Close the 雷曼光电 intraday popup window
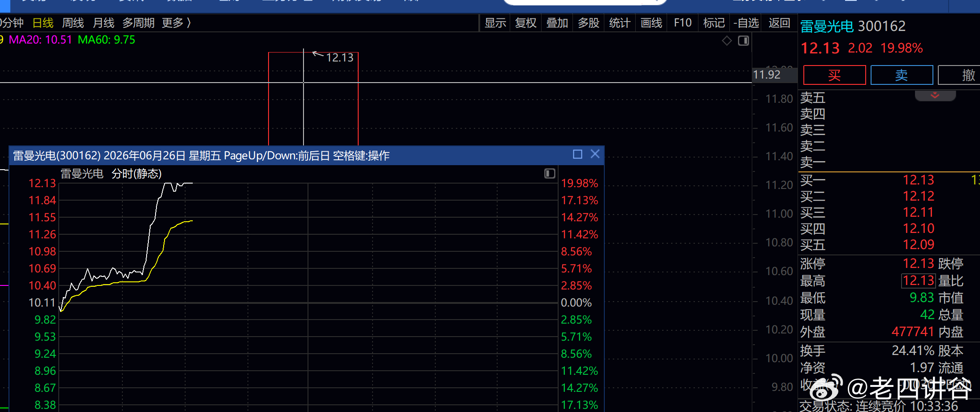 click(x=595, y=154)
